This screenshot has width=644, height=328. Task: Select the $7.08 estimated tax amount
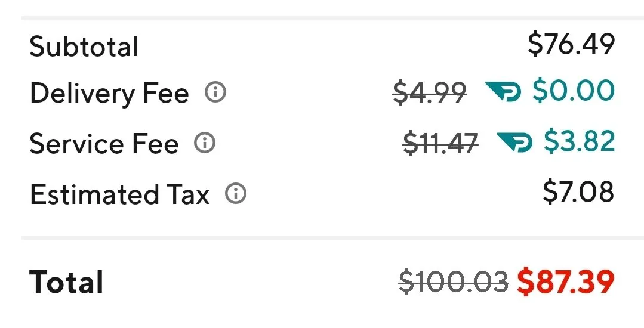[578, 192]
